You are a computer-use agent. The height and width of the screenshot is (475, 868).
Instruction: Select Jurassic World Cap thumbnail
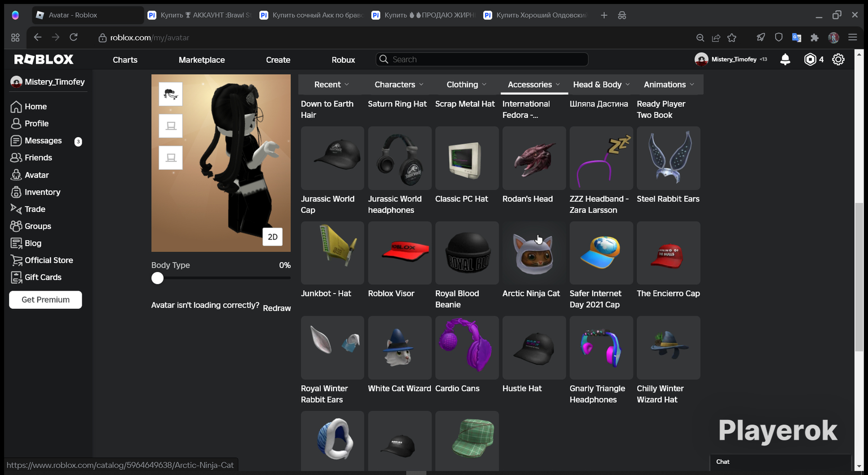click(x=332, y=158)
